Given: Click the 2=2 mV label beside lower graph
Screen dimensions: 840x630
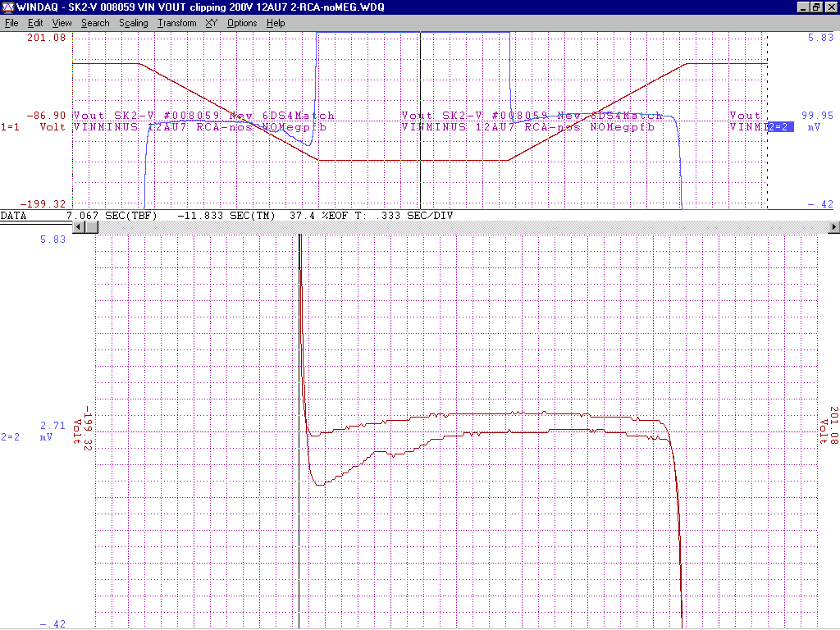Looking at the screenshot, I should tap(27, 437).
